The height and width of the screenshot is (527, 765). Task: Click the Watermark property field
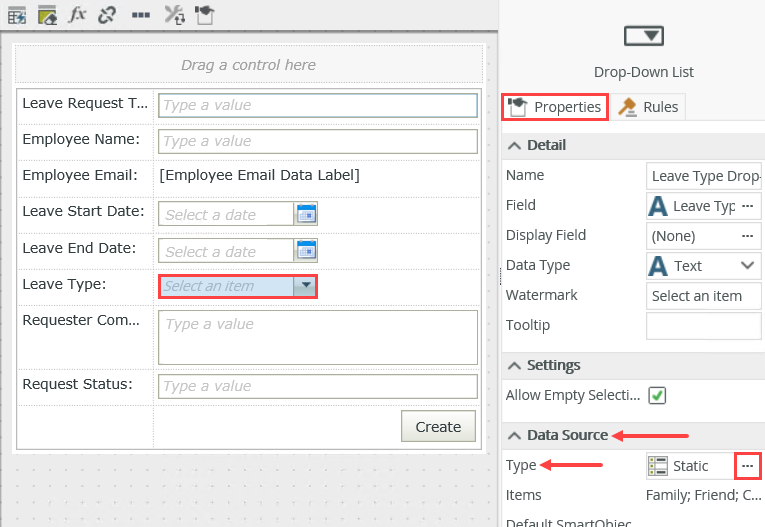click(704, 296)
